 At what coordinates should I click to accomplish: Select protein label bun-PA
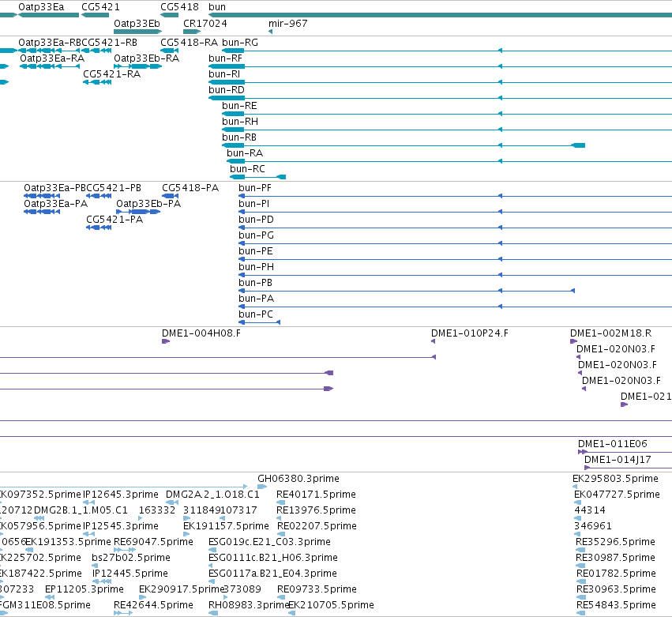point(256,299)
